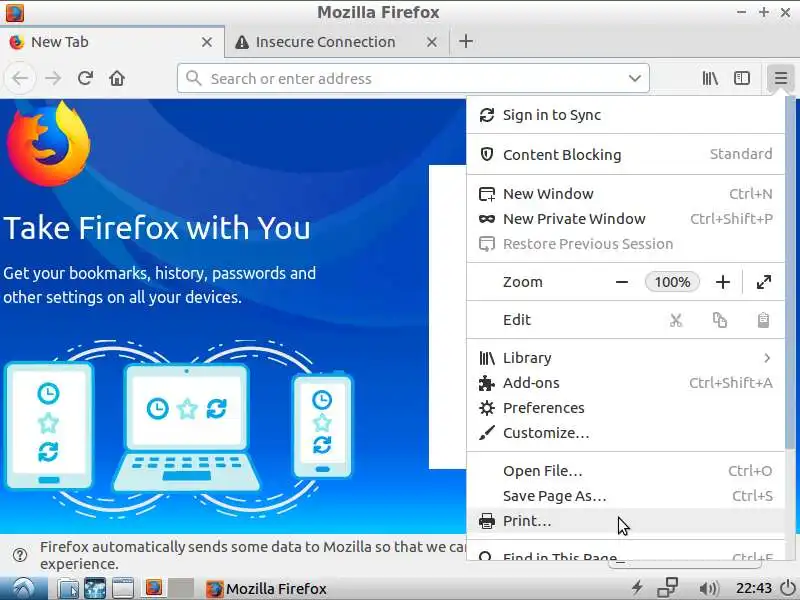Choose New Window from menu

coord(626,194)
